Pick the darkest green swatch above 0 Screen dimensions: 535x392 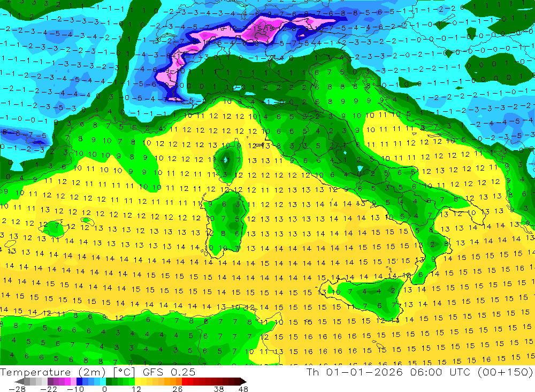pyautogui.click(x=109, y=381)
